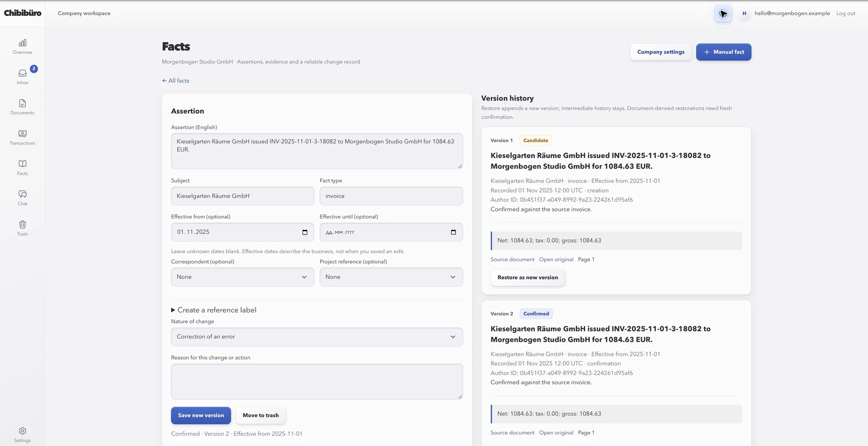Click the Confirmed status badge in Version 2
The image size is (868, 446).
536,314
